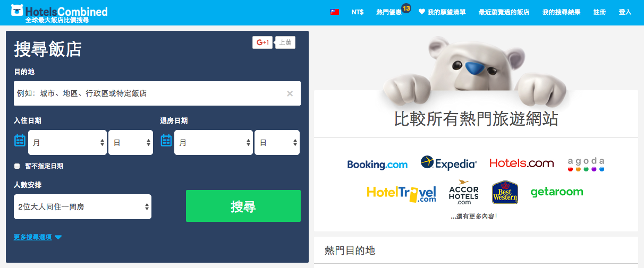Expand 更多搜尋選項 options
644x268 pixels.
tap(38, 237)
